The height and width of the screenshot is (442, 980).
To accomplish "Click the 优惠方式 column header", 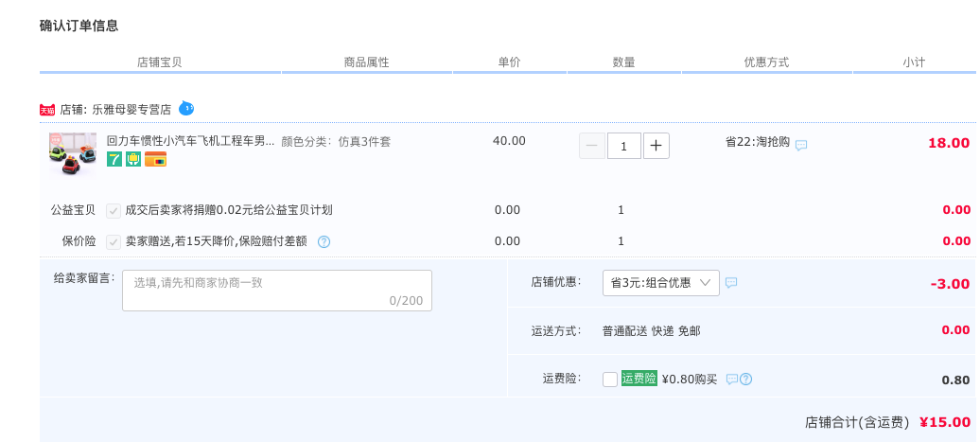I will point(766,62).
